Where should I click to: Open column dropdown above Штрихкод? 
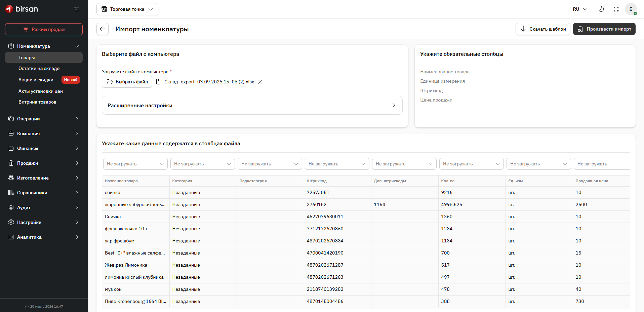tap(337, 164)
